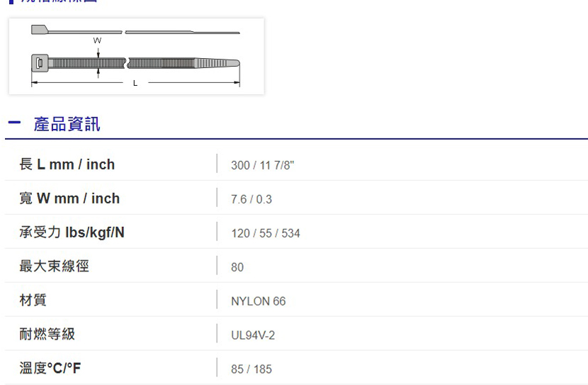The width and height of the screenshot is (588, 385).
Task: Click the 耐燃等級 row label
Action: click(x=47, y=335)
